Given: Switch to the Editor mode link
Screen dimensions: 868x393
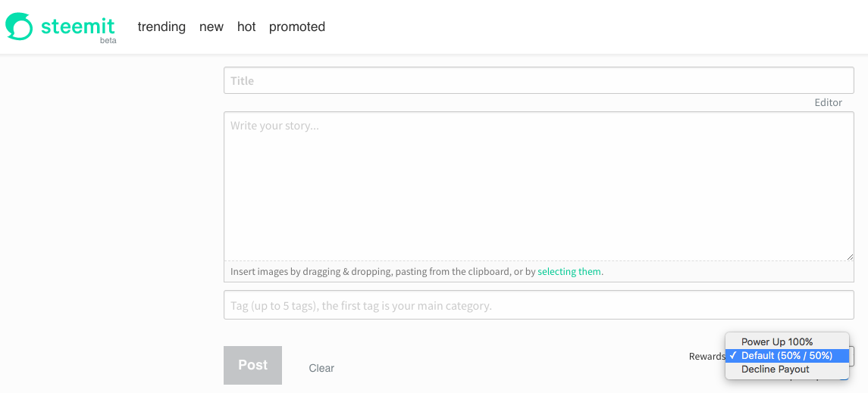Looking at the screenshot, I should pyautogui.click(x=828, y=103).
